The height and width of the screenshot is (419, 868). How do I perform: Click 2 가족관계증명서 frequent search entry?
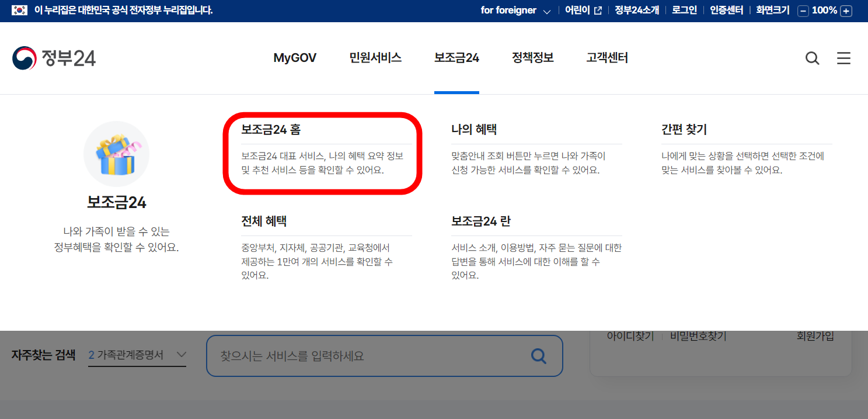pos(126,355)
